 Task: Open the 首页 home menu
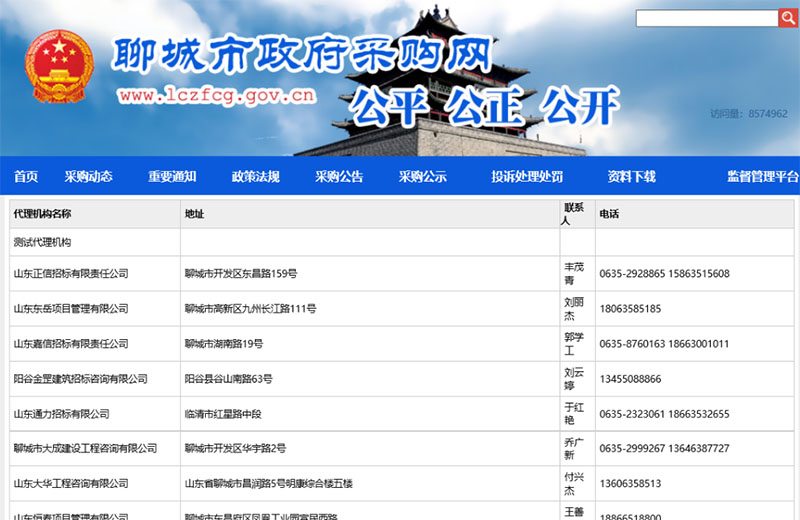click(x=26, y=177)
